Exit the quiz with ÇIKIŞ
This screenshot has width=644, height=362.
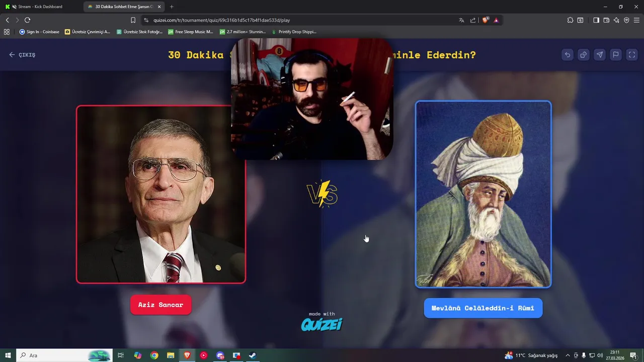click(x=22, y=55)
